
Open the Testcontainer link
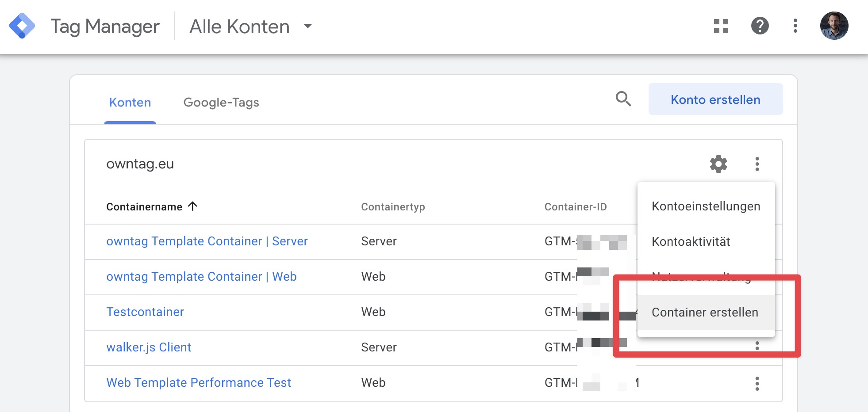point(145,312)
